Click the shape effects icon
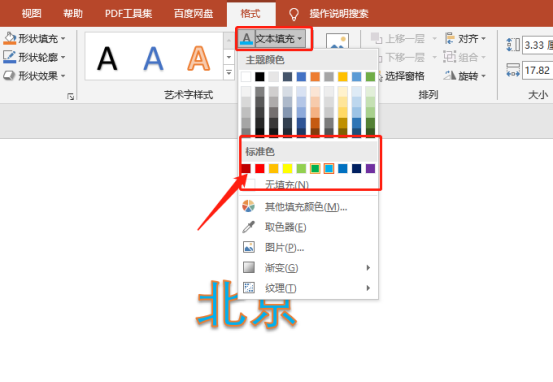 (x=10, y=75)
